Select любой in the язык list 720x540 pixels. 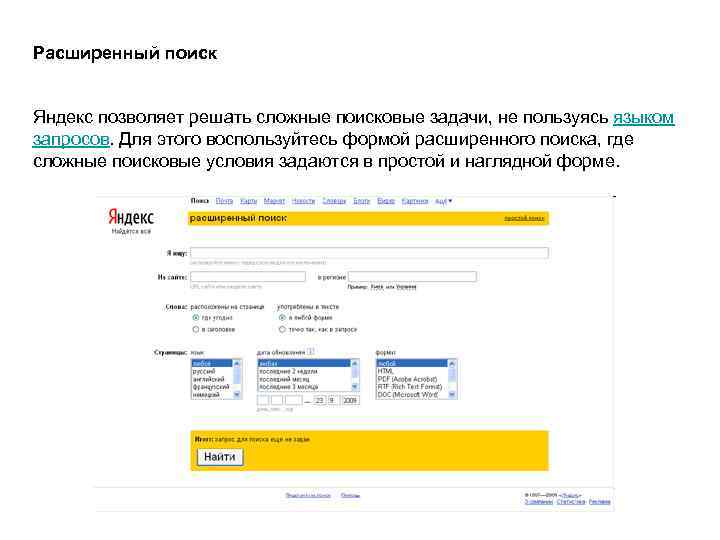(212, 364)
